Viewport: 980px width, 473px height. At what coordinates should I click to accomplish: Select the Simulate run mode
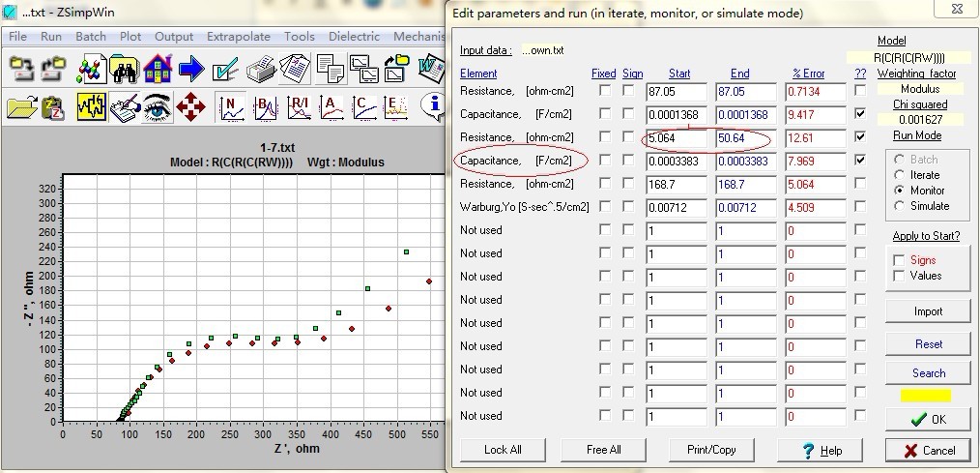click(902, 206)
